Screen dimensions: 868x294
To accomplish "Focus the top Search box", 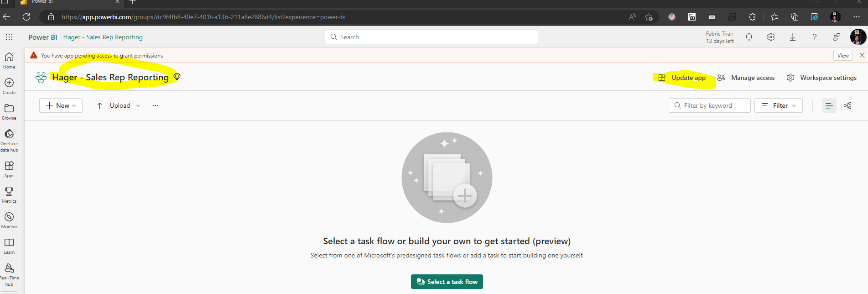I will coord(431,37).
